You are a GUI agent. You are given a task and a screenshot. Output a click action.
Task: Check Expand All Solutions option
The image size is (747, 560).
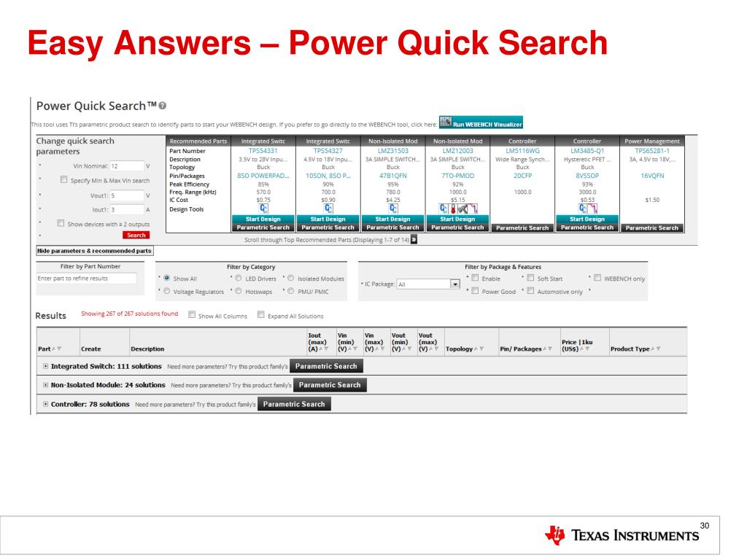(261, 315)
